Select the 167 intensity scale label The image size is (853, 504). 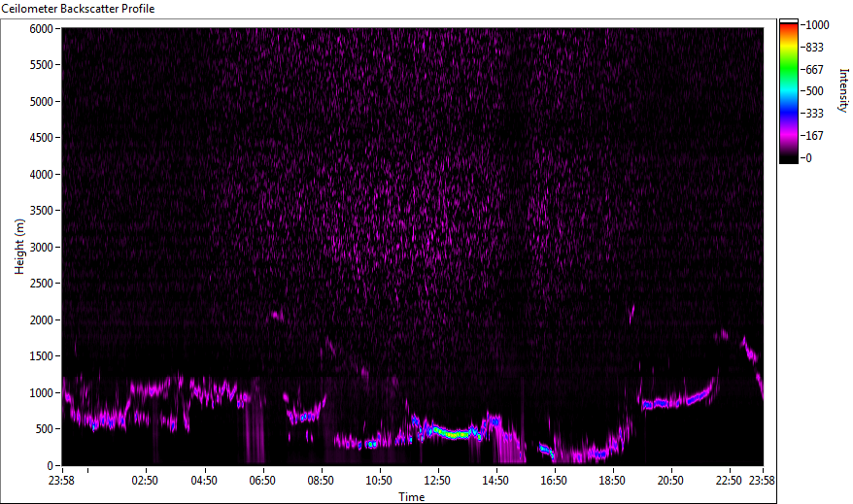click(x=814, y=136)
